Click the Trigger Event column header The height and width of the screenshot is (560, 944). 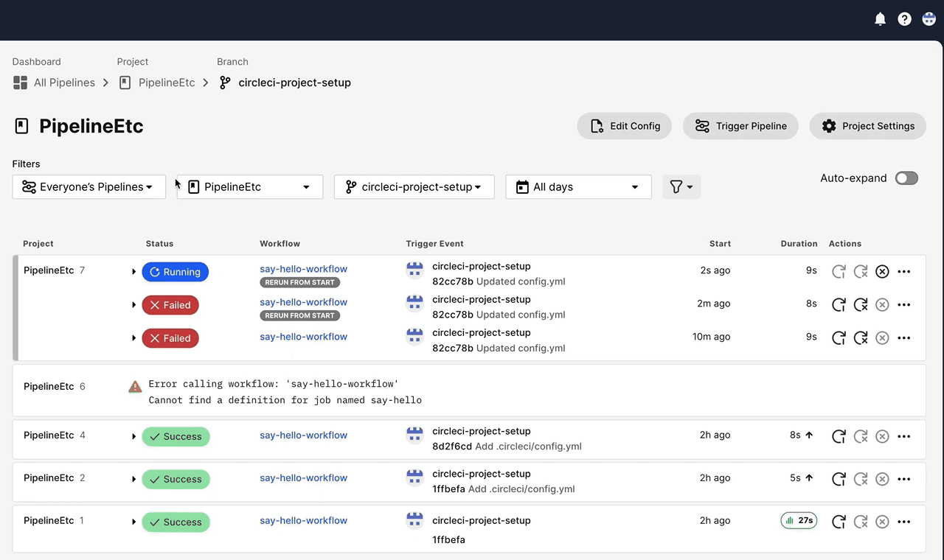(x=434, y=243)
